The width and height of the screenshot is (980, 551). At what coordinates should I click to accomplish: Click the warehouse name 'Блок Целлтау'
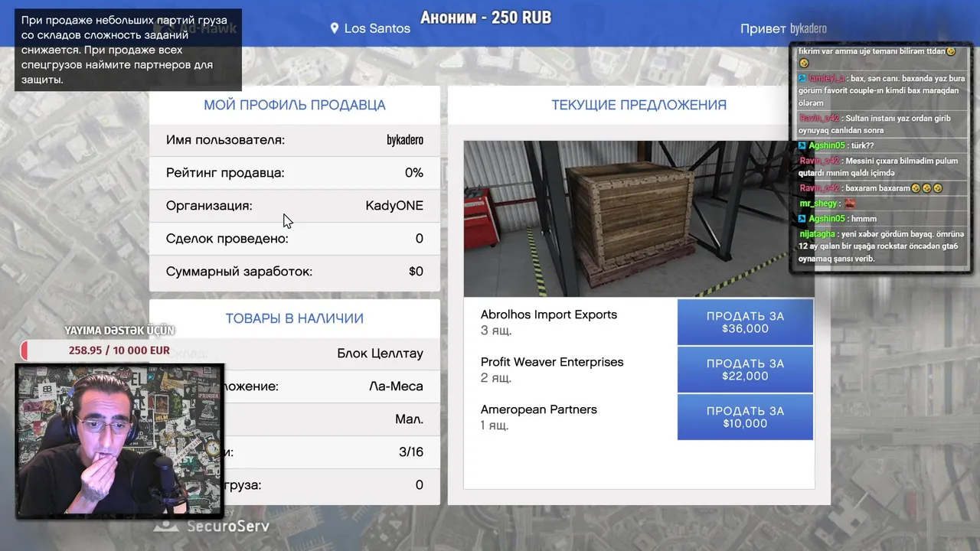pos(380,354)
